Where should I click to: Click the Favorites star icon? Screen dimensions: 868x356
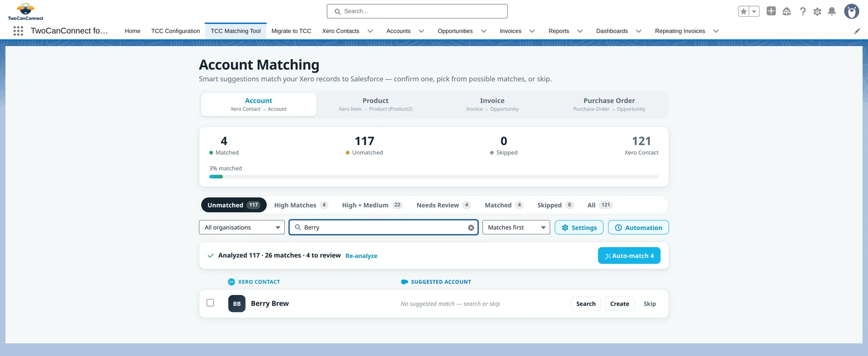(744, 11)
